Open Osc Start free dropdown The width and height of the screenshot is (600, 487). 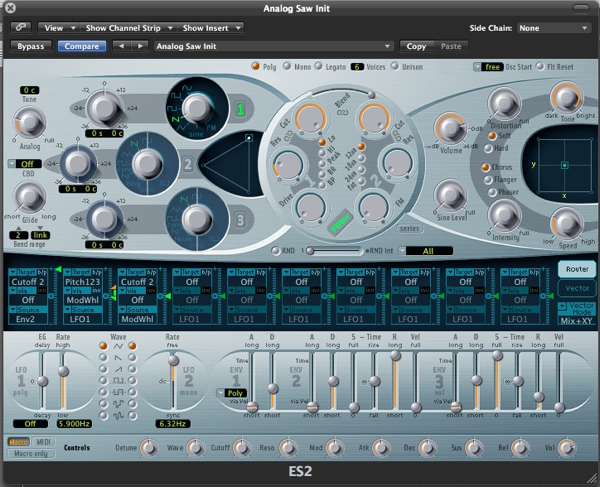pos(489,67)
